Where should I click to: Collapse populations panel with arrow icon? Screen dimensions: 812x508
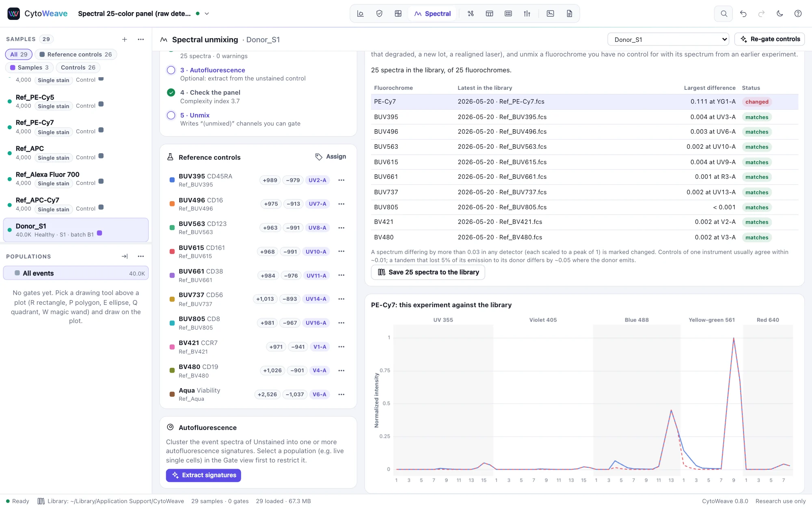click(x=125, y=256)
